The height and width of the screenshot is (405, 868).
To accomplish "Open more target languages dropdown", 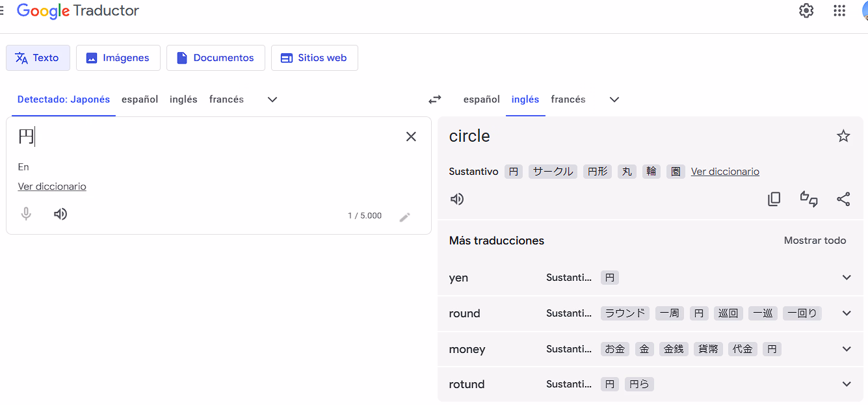I will (614, 99).
